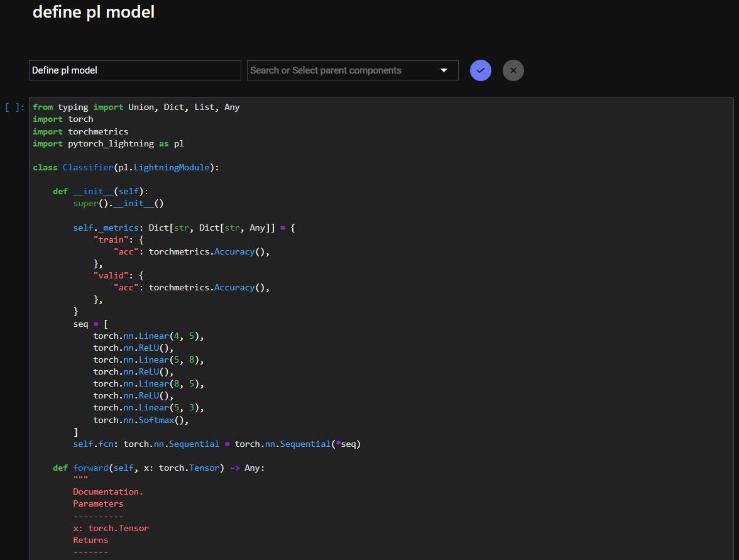
Task: Click the 'def forward' method signature
Action: (x=158, y=468)
